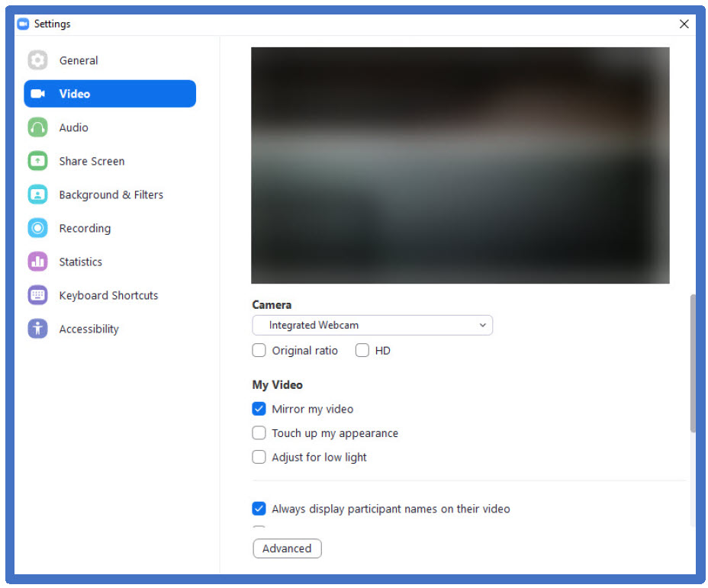The image size is (708, 588).
Task: Enable Touch up my appearance
Action: click(259, 432)
